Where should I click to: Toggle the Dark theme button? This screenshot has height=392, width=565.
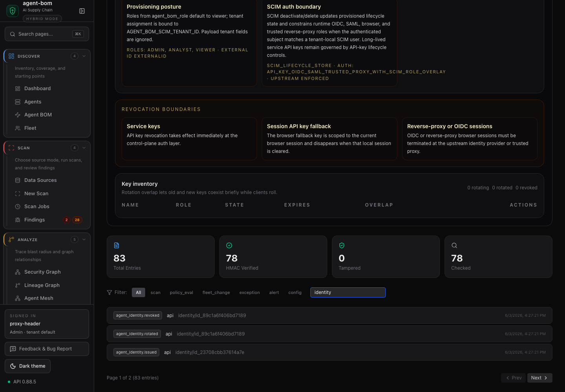pos(27,366)
